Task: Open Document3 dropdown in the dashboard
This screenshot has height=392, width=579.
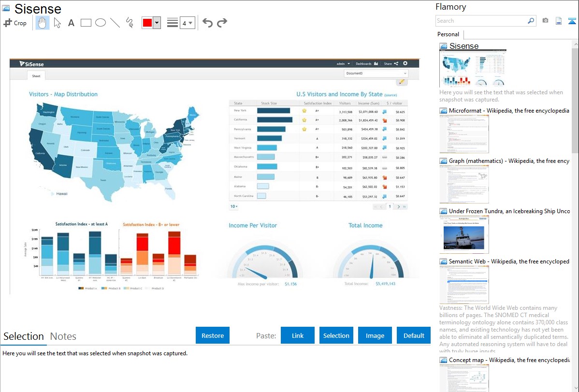Action: tap(376, 73)
